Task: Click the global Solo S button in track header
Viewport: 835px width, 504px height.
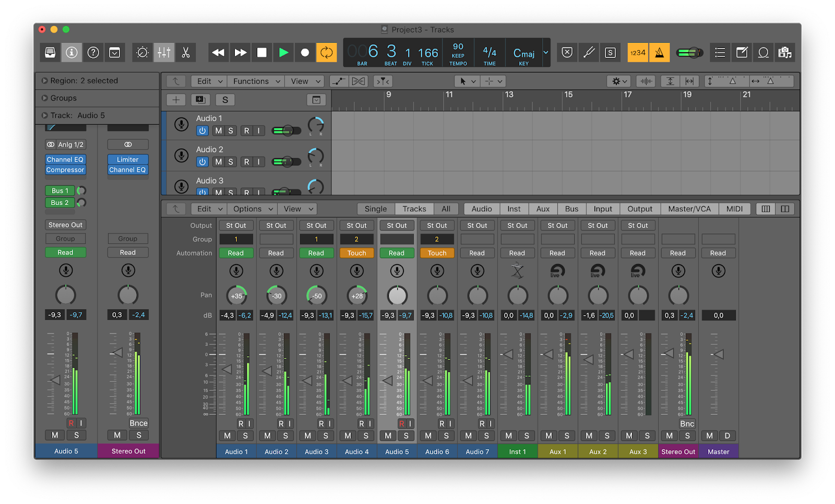Action: [x=225, y=100]
